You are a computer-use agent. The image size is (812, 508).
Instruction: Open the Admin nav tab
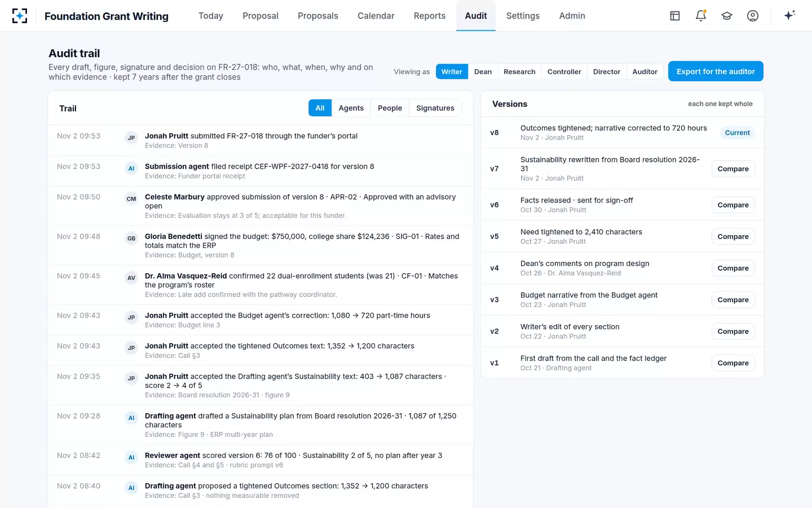pos(572,16)
